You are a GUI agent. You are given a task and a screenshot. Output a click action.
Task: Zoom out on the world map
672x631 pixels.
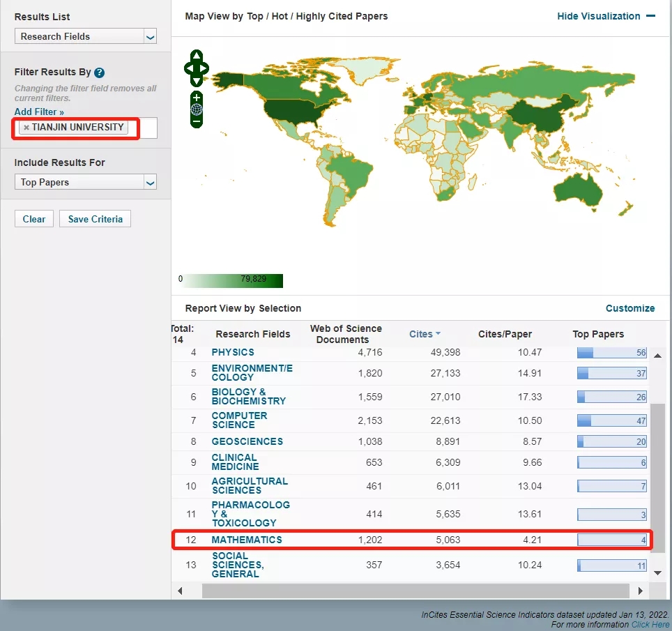(197, 121)
